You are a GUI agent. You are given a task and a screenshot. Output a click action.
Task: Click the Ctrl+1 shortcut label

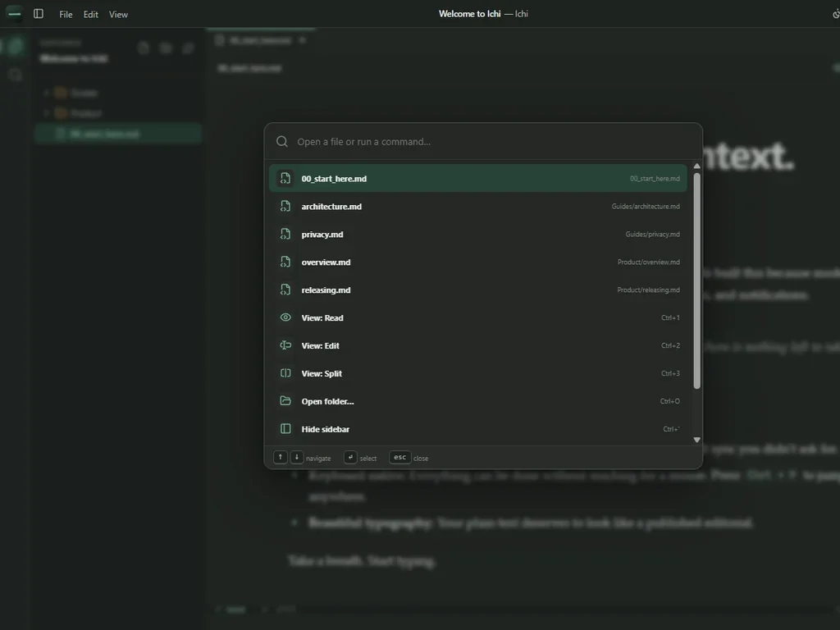[x=670, y=317]
